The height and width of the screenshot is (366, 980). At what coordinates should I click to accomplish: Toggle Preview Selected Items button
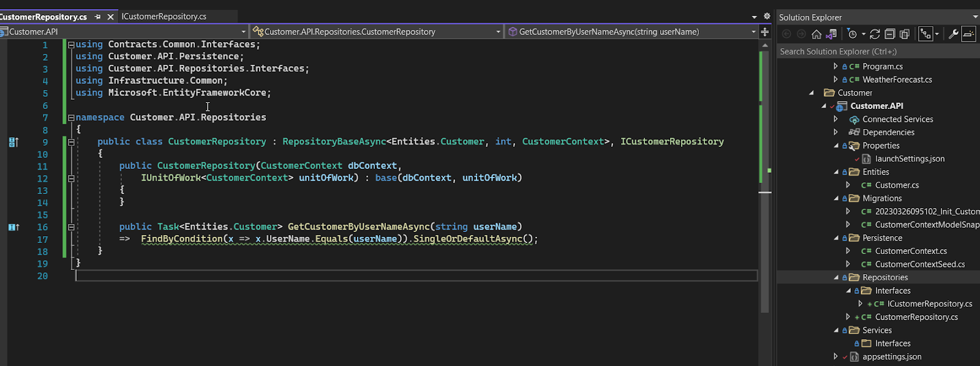(x=968, y=34)
